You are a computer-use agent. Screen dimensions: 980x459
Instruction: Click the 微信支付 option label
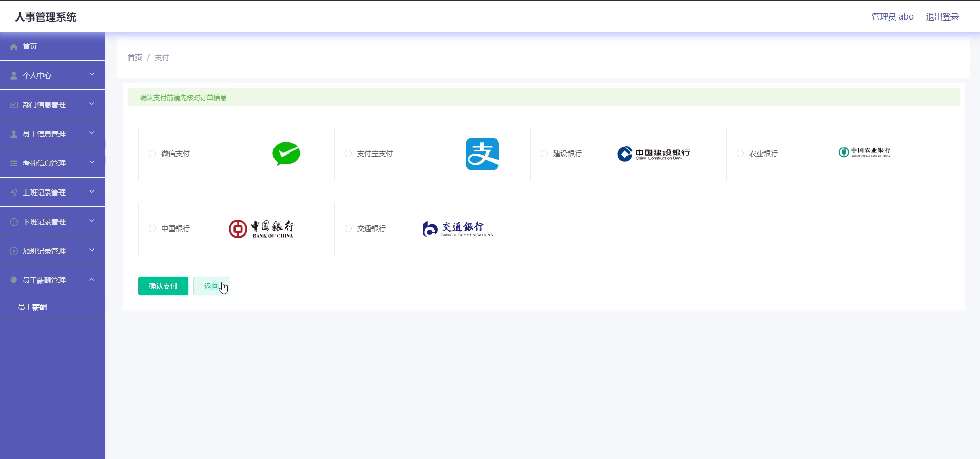click(175, 154)
